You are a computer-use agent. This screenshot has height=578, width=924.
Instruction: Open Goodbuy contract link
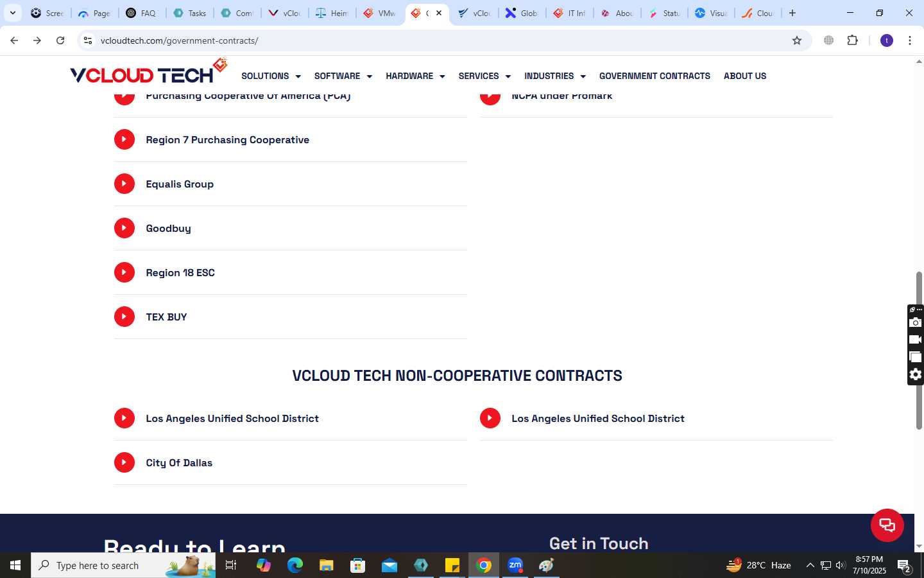(x=168, y=228)
